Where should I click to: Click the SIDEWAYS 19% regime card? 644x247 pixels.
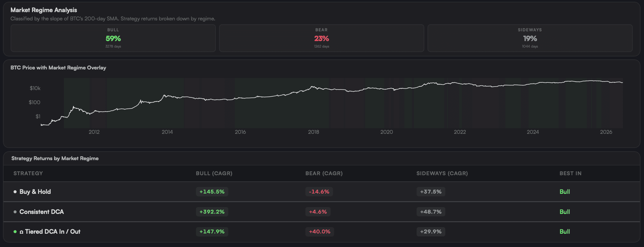coord(530,38)
